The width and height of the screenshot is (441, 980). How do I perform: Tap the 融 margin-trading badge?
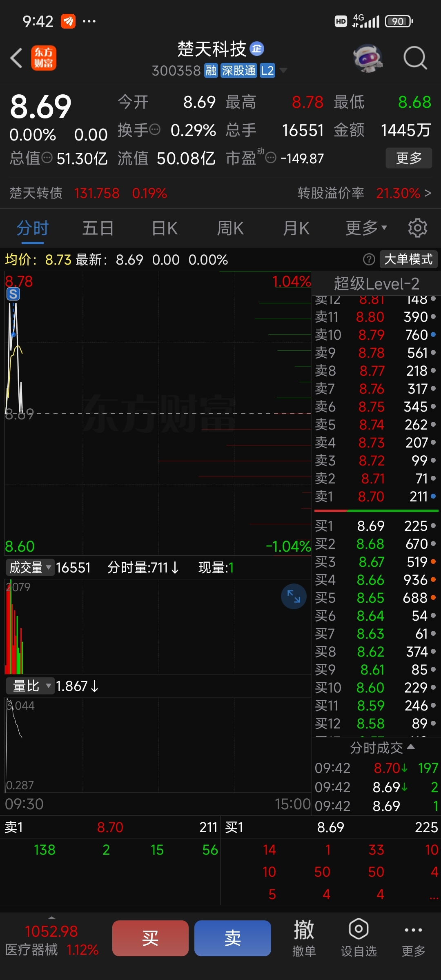click(x=211, y=71)
